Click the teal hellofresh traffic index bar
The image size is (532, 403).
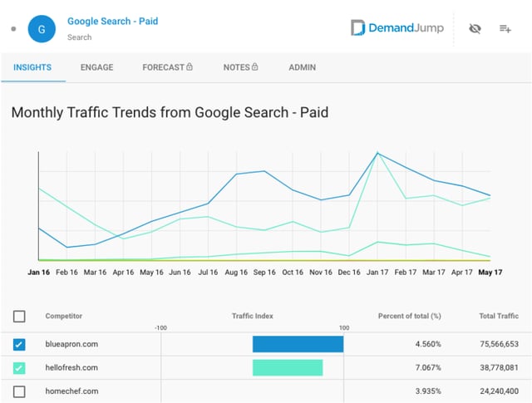[x=288, y=367]
